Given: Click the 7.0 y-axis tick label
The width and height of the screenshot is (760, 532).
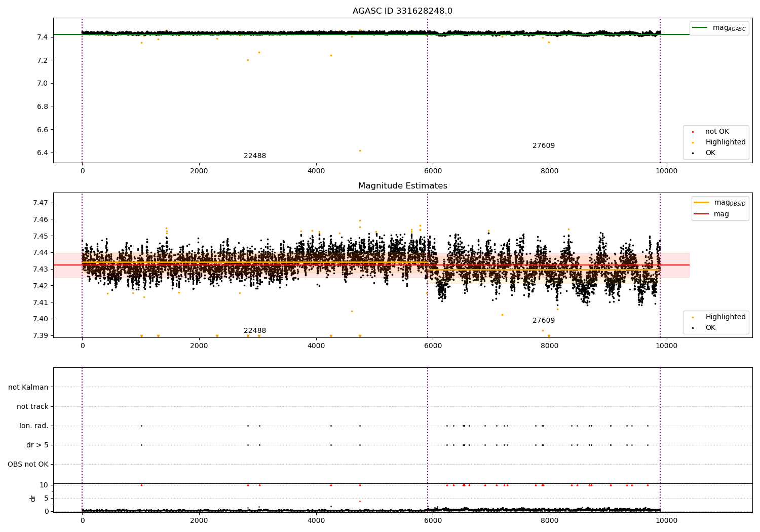Looking at the screenshot, I should pos(42,84).
